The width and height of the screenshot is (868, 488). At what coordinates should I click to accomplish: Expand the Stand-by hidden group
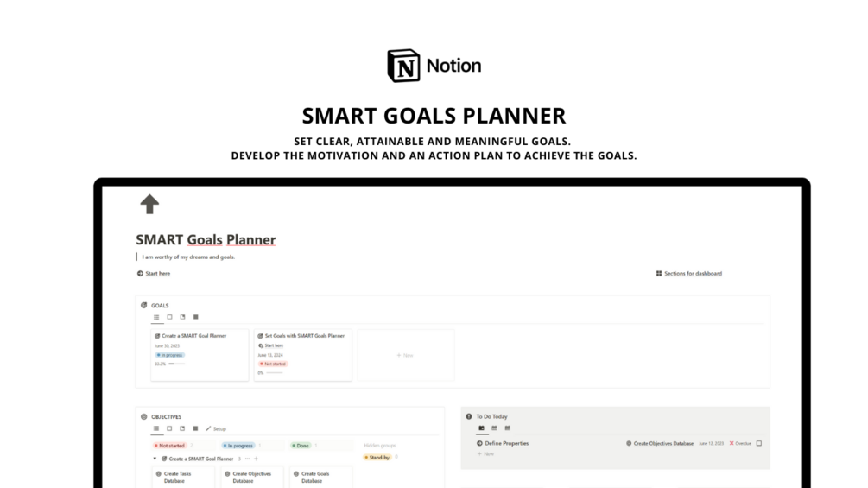click(x=377, y=457)
